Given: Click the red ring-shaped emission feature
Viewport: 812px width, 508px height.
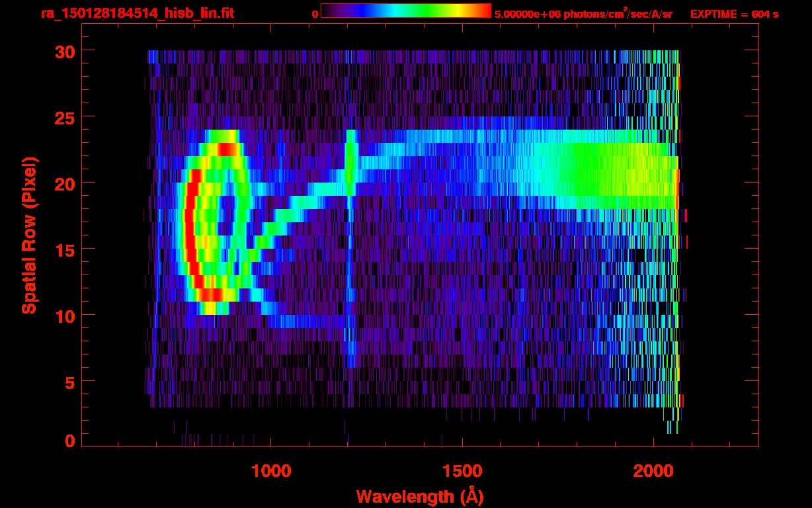Looking at the screenshot, I should coord(215,222).
